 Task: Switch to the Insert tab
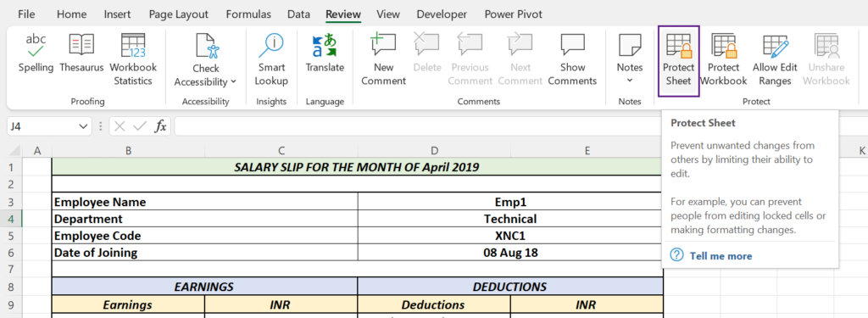pos(117,14)
